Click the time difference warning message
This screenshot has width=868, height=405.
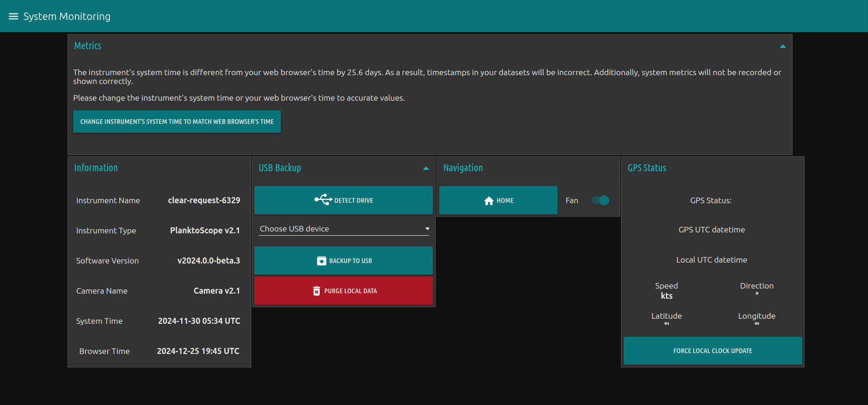coord(427,77)
